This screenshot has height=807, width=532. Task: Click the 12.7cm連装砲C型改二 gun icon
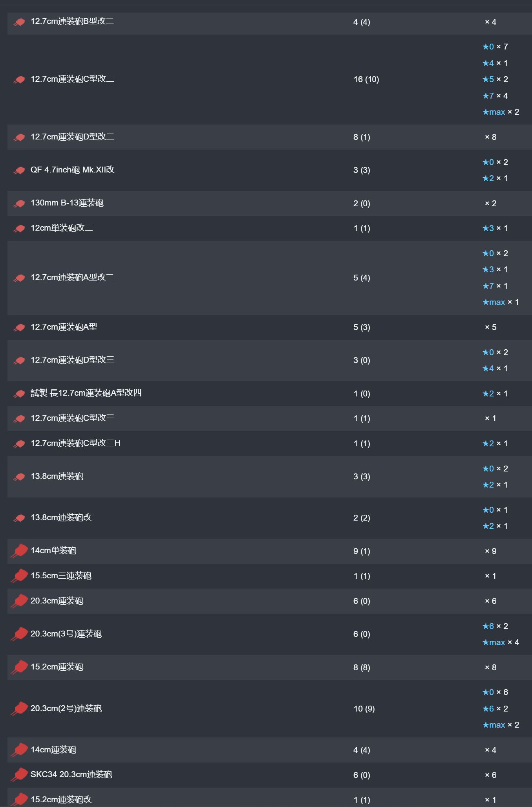19,80
